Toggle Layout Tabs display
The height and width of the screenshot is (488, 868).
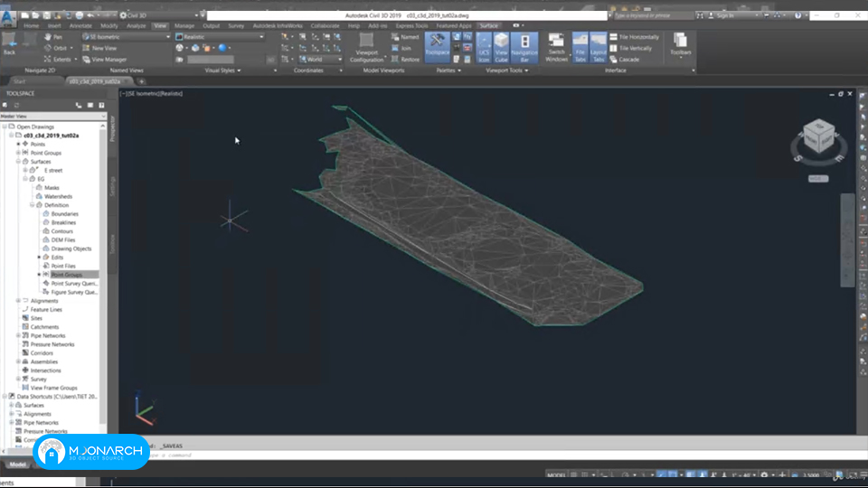[x=599, y=47]
